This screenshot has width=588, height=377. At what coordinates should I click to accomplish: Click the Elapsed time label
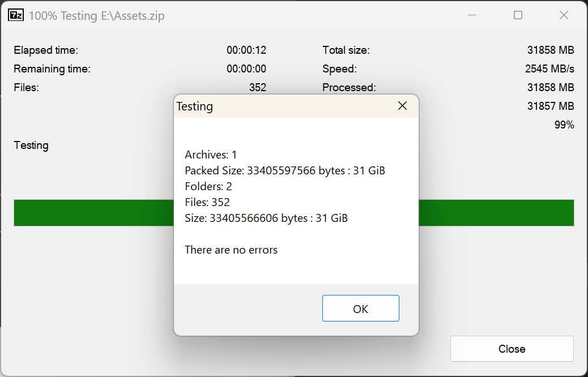tap(46, 50)
